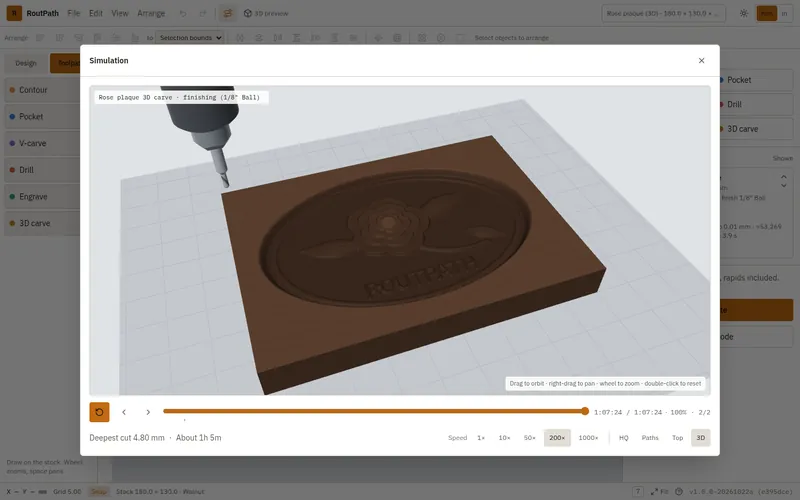Image resolution: width=800 pixels, height=500 pixels.
Task: Switch units to inches
Action: tap(785, 13)
